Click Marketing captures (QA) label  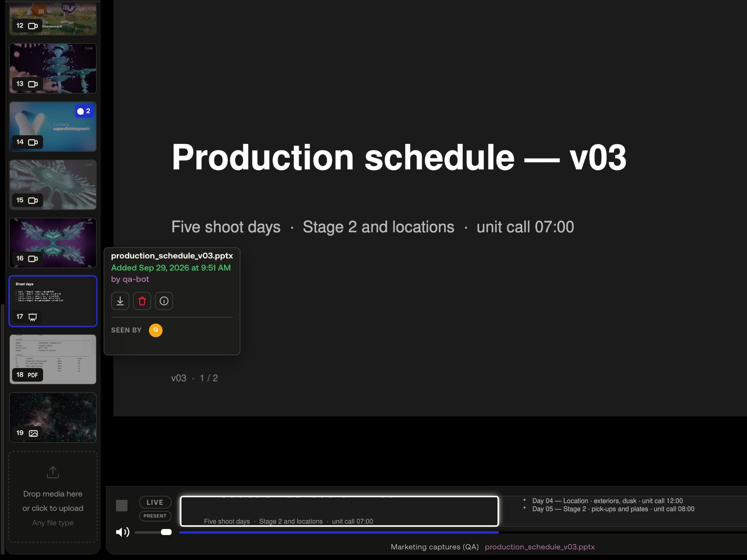click(x=435, y=547)
